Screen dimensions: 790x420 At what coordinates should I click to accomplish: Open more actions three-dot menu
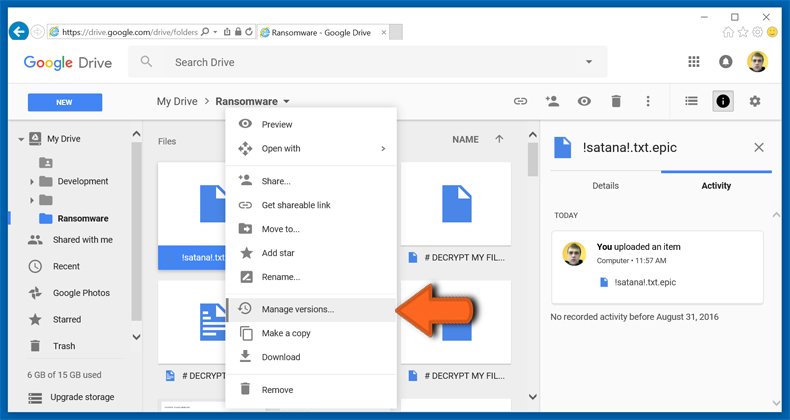648,101
